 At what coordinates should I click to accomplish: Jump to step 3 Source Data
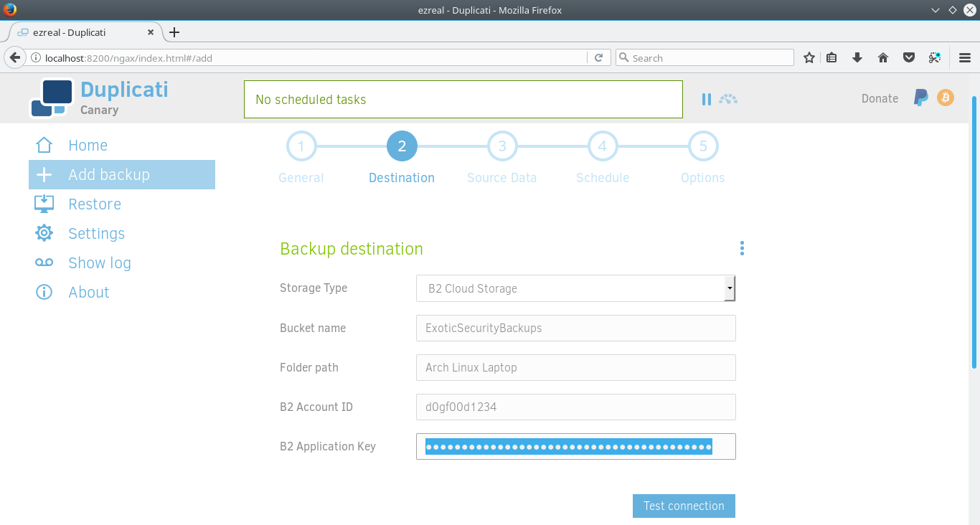click(x=502, y=146)
